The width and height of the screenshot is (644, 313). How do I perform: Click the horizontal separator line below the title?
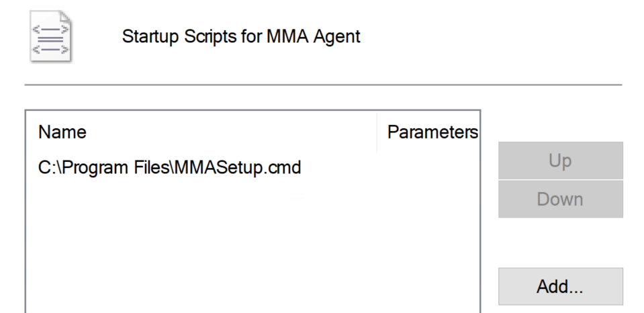(x=322, y=85)
